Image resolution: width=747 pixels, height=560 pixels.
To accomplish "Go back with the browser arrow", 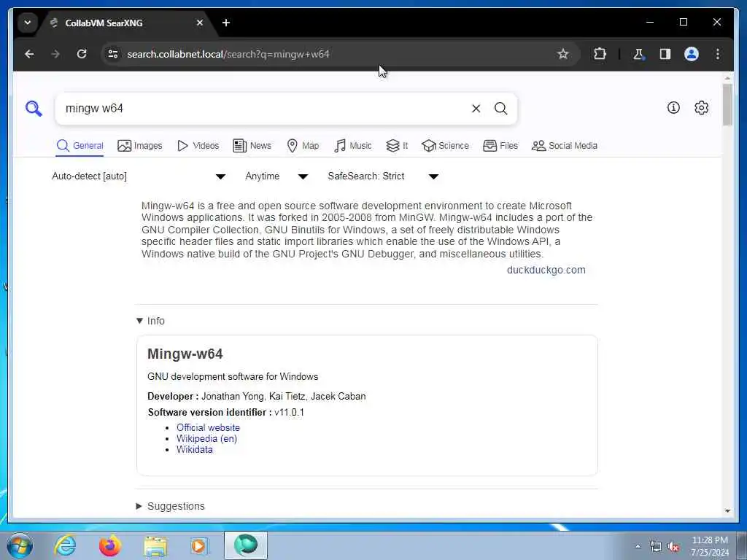I will click(29, 54).
